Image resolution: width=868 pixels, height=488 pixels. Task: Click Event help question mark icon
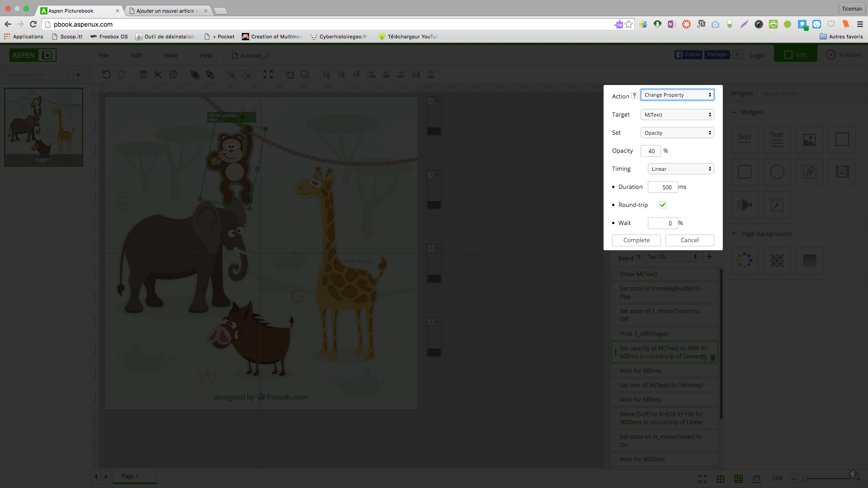click(x=639, y=257)
